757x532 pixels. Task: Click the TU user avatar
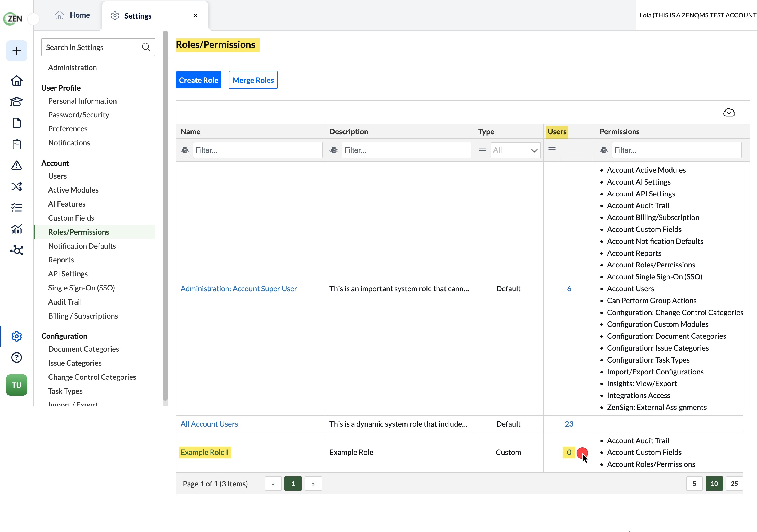(16, 385)
